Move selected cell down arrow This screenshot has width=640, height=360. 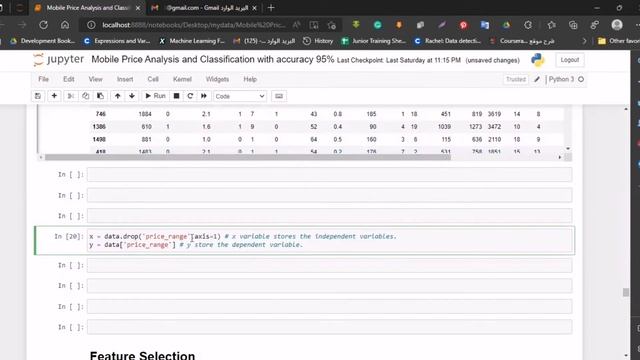pyautogui.click(x=132, y=96)
